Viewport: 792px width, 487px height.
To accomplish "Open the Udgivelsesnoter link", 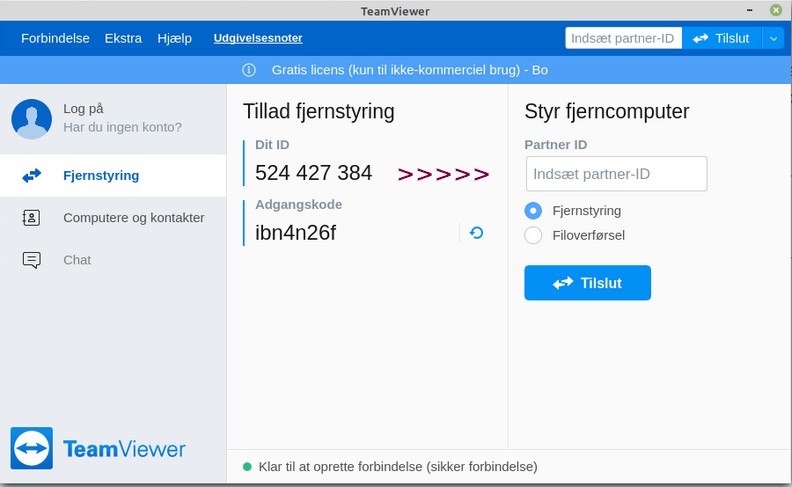I will coord(258,38).
